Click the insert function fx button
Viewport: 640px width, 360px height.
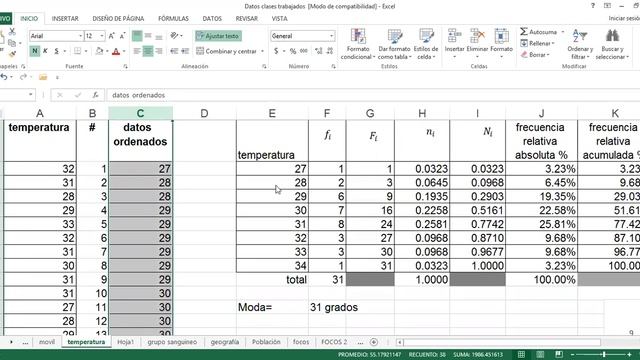(x=95, y=95)
